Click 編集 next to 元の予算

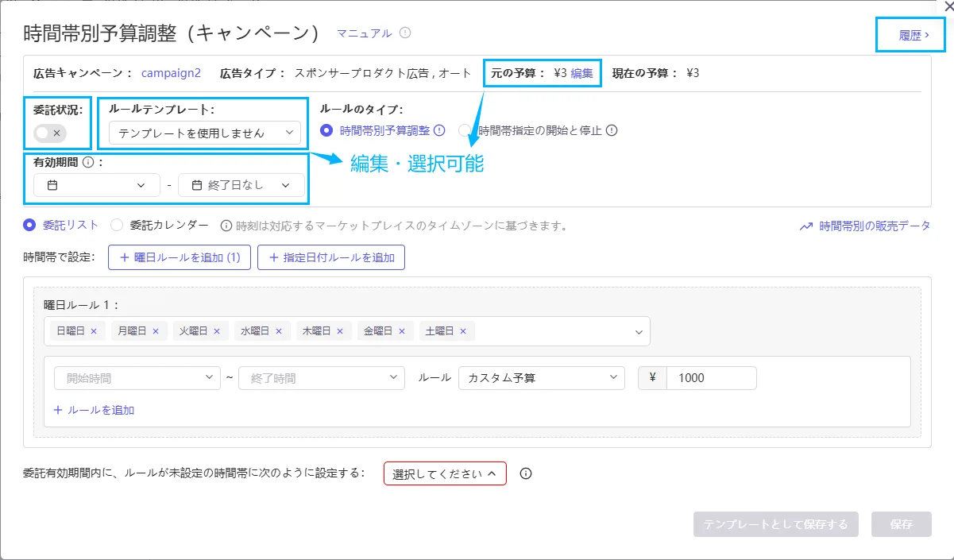coord(581,73)
